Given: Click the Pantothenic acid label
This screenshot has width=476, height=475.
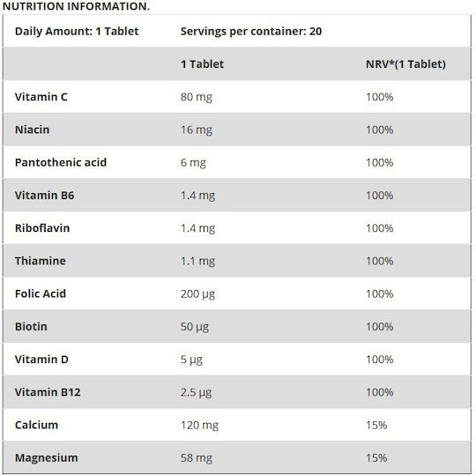Looking at the screenshot, I should (x=61, y=162).
